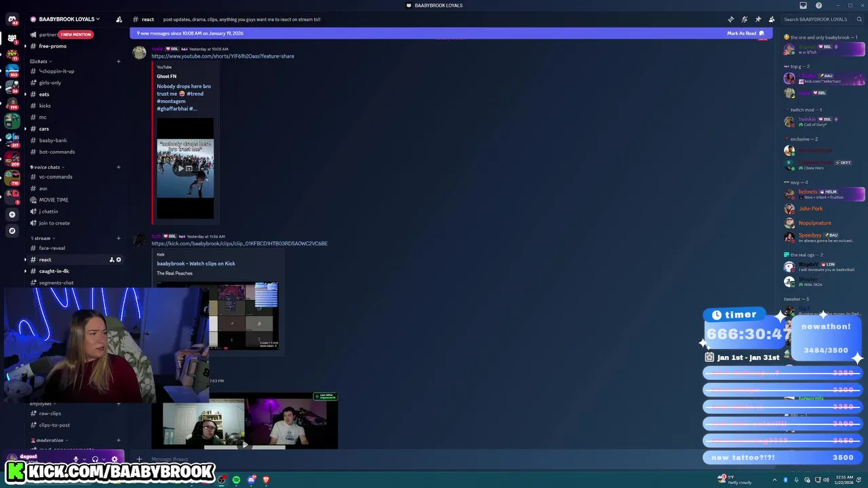Join j chattin voice channel
This screenshot has width=868, height=488.
click(48, 211)
